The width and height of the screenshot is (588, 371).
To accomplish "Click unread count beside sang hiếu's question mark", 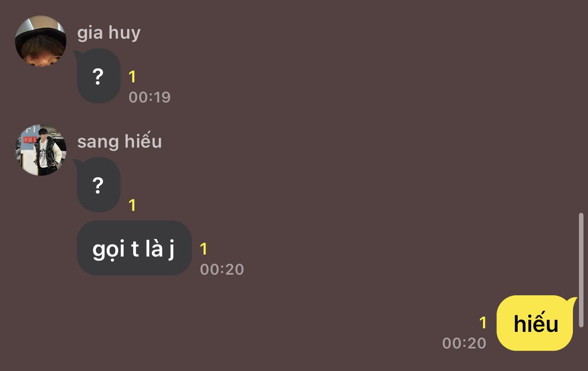I will click(x=132, y=205).
